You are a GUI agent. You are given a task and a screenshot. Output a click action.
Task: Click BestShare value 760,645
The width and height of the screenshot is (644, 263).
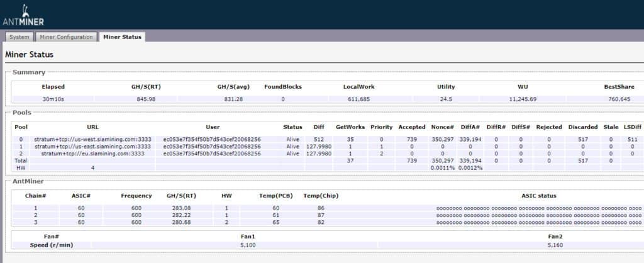point(619,99)
